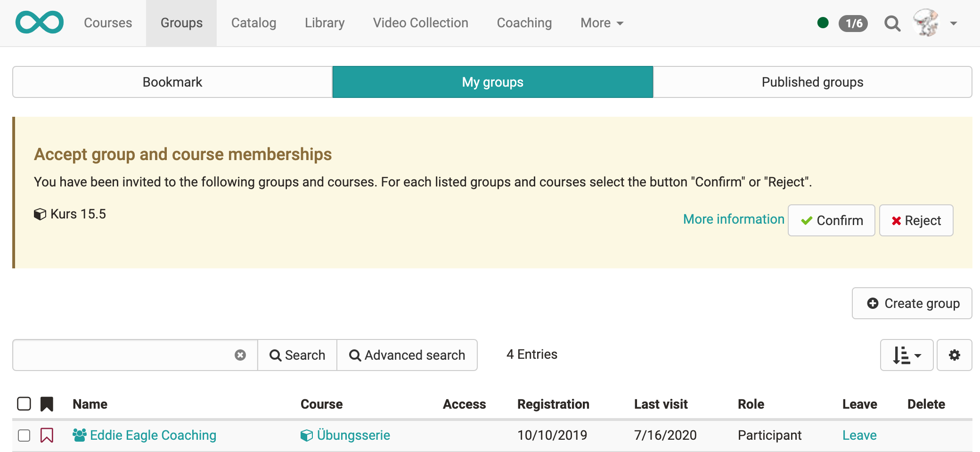Viewport: 980px width, 452px height.
Task: Click the green online status dot
Action: (823, 23)
